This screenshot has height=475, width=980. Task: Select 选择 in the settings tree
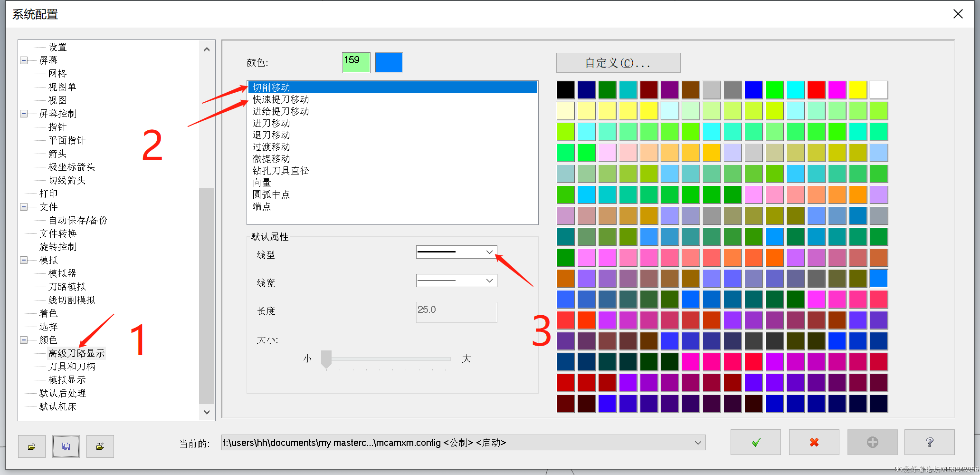[x=48, y=327]
